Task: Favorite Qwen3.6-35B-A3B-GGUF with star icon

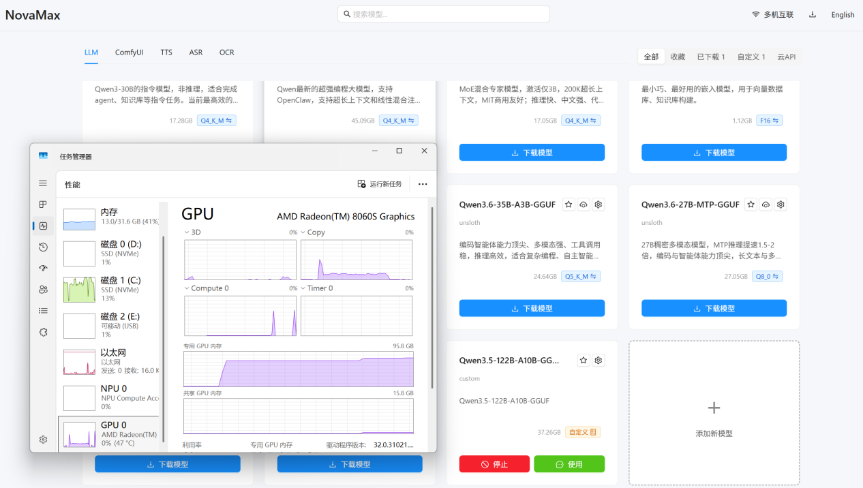Action: (x=569, y=205)
